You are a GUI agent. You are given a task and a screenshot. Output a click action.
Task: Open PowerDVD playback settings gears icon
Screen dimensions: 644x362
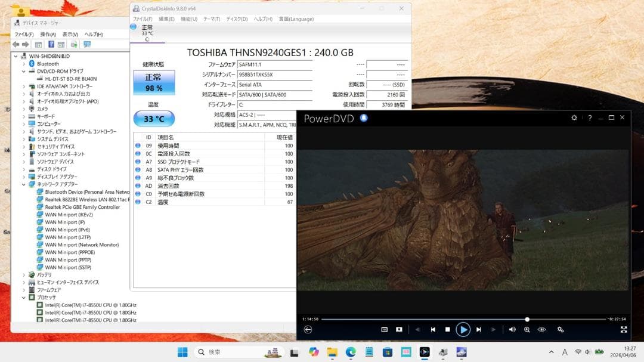tap(560, 330)
